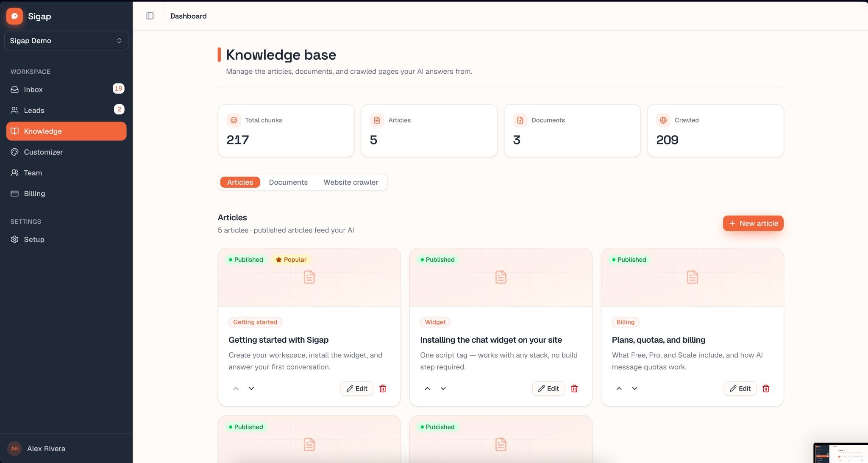Click the Popular badge on first article

click(x=291, y=260)
